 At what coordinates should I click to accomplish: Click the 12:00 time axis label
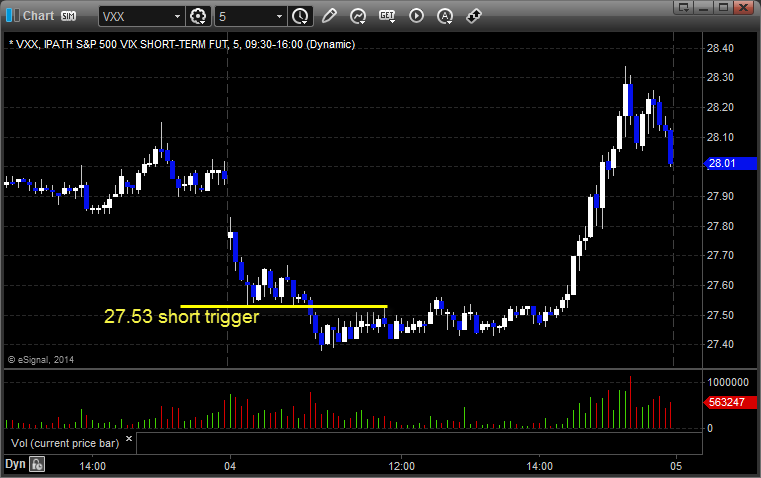point(401,466)
